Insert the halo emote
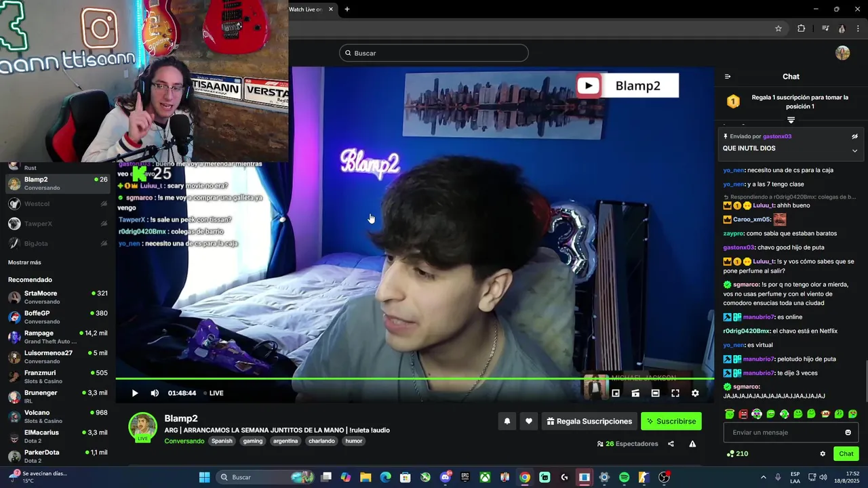Image resolution: width=868 pixels, height=488 pixels. point(729,414)
